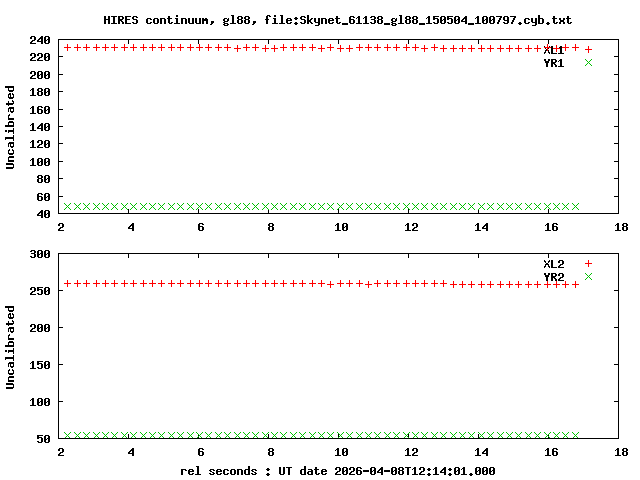The image size is (640, 480).
Task: Click the 2 tick on the top x-axis
Action: click(61, 227)
